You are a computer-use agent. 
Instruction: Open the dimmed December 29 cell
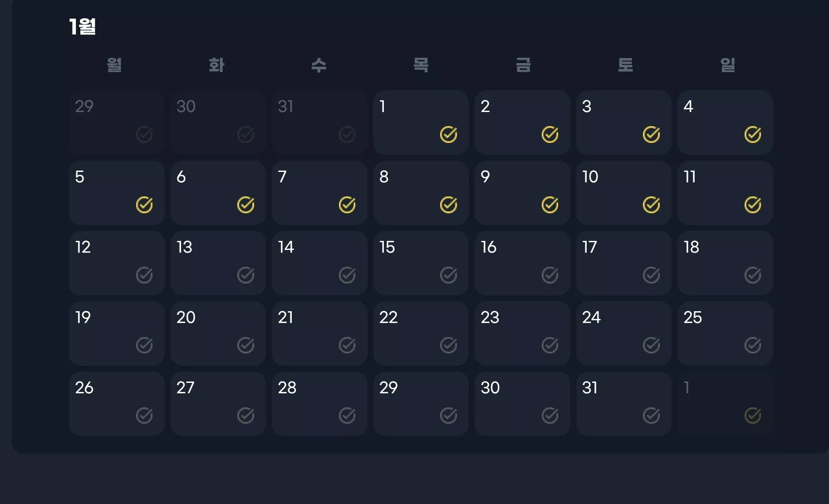pyautogui.click(x=117, y=122)
